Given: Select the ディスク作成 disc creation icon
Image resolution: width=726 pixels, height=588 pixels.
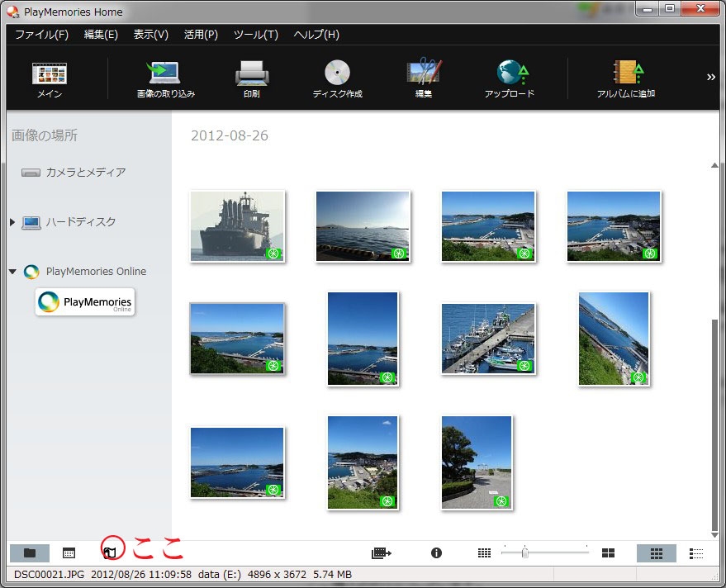Looking at the screenshot, I should point(337,74).
